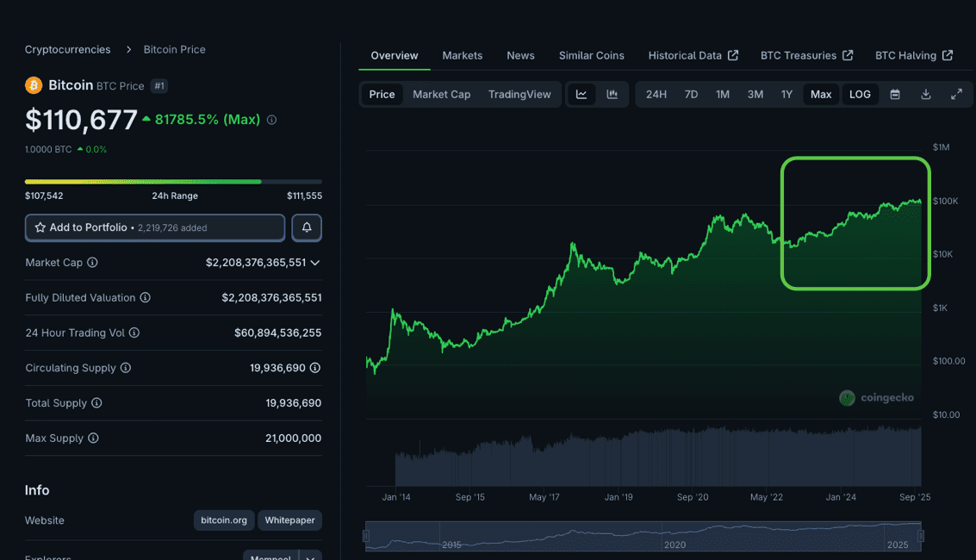This screenshot has width=976, height=560.
Task: Click the price alert bell icon
Action: click(307, 227)
